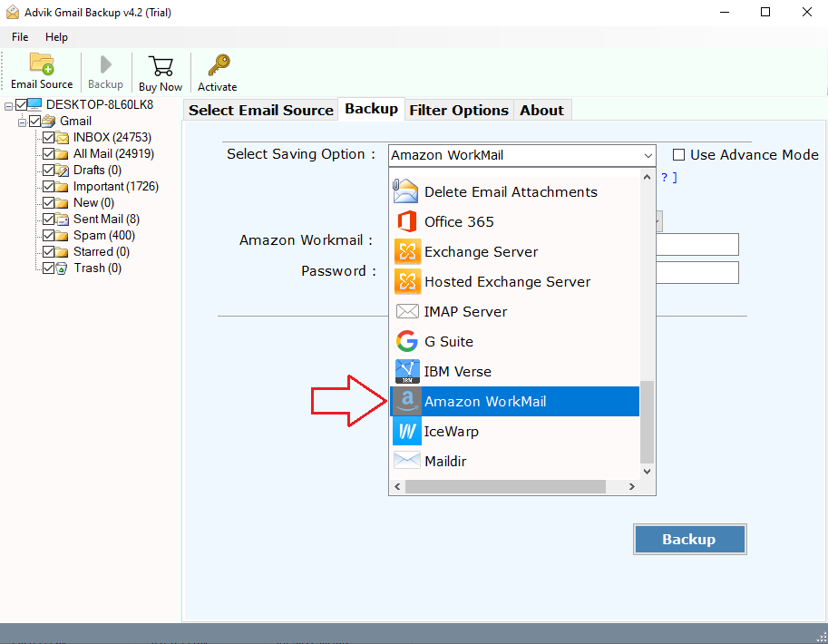Image resolution: width=828 pixels, height=644 pixels.
Task: Click the Password input field
Action: pyautogui.click(x=697, y=273)
